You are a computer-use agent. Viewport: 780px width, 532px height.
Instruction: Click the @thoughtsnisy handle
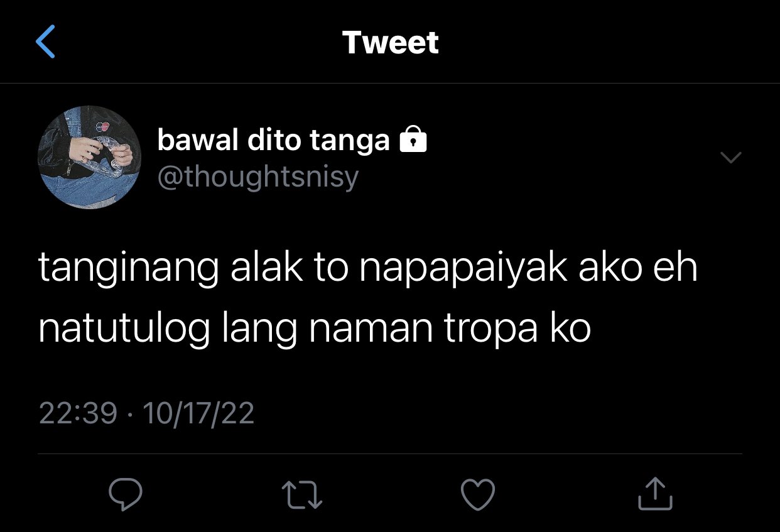(257, 178)
